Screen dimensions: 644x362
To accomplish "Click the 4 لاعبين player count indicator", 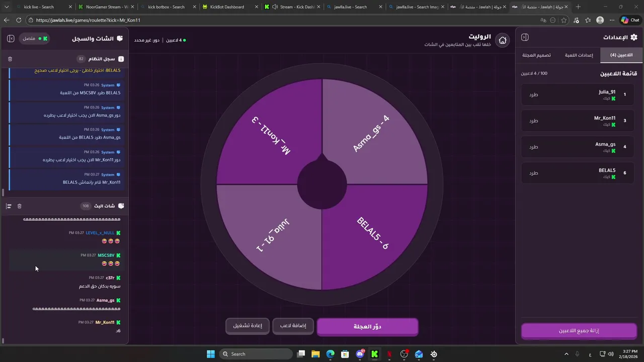I will pyautogui.click(x=176, y=40).
